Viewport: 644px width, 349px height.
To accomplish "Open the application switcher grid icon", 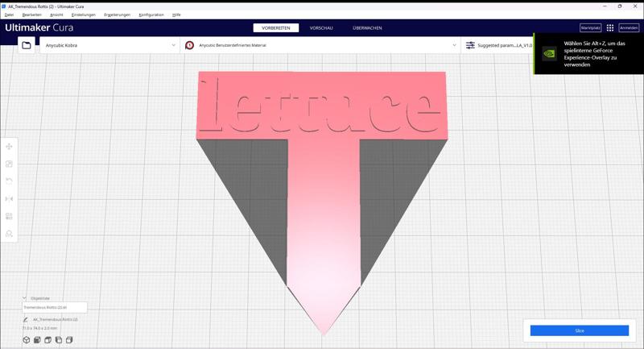I will coord(610,27).
